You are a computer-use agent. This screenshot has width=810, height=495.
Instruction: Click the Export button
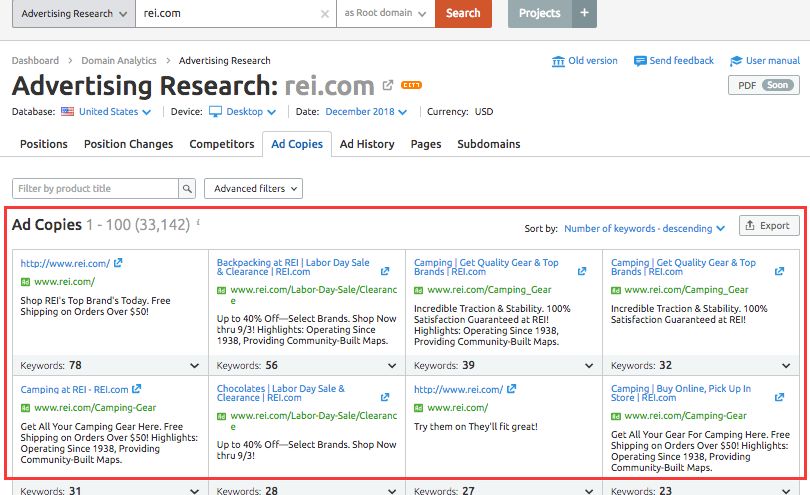click(769, 226)
